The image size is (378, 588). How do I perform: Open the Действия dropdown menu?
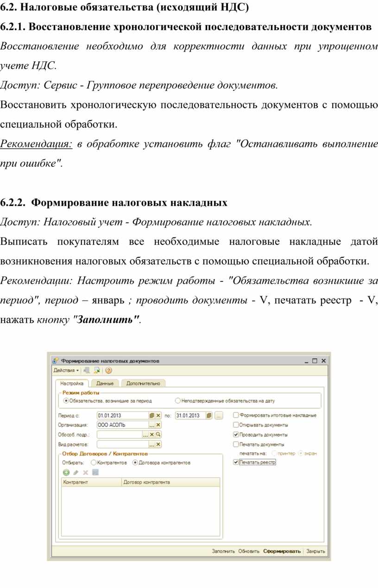point(66,371)
